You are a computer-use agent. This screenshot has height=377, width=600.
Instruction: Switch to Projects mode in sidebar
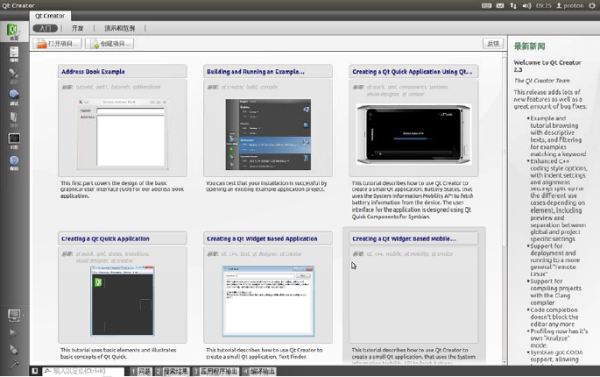point(14,119)
